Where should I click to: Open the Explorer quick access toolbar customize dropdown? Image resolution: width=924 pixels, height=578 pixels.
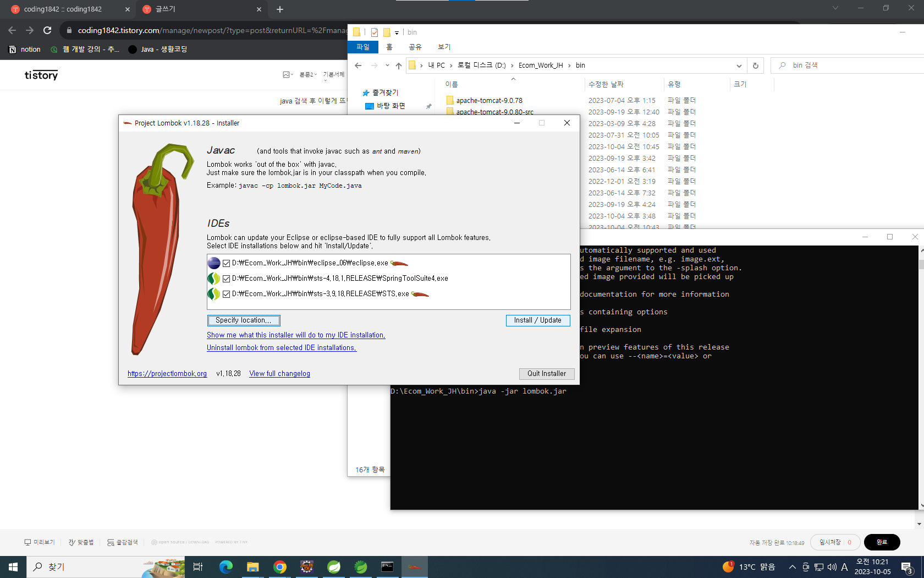point(397,33)
